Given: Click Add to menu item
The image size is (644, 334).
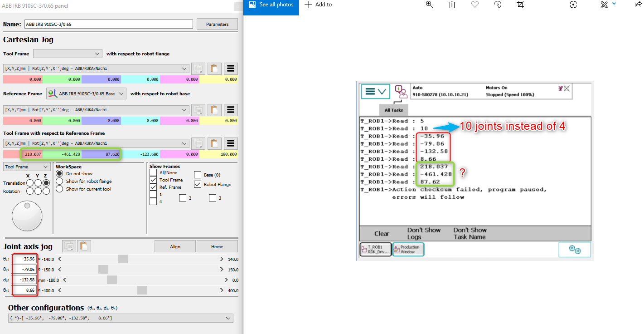Looking at the screenshot, I should tap(318, 5).
